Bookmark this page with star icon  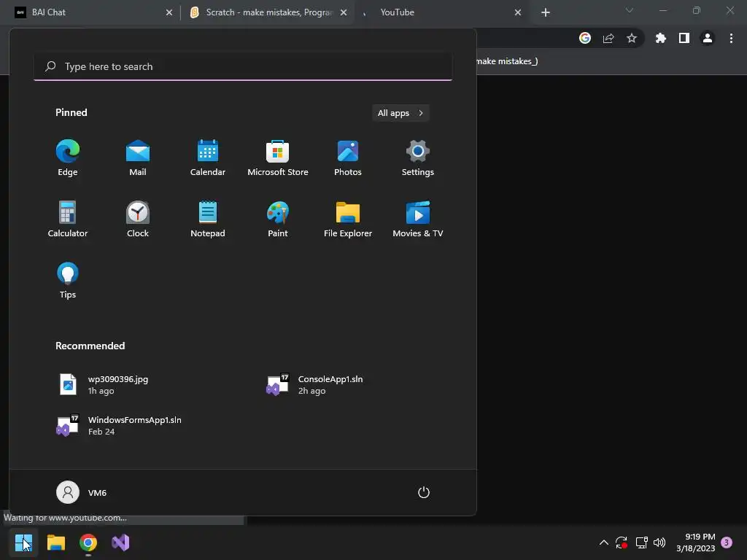632,38
